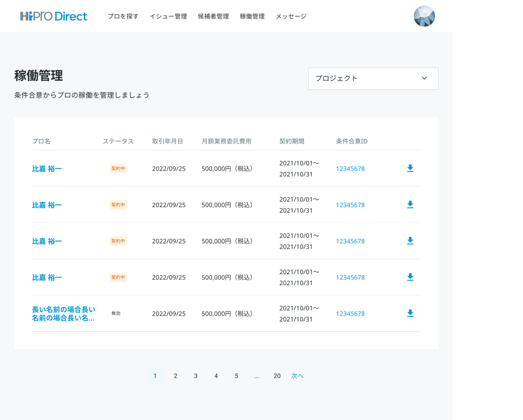Screen dimensions: 523x420
Task: Open the プロジェクト dropdown
Action: point(373,79)
